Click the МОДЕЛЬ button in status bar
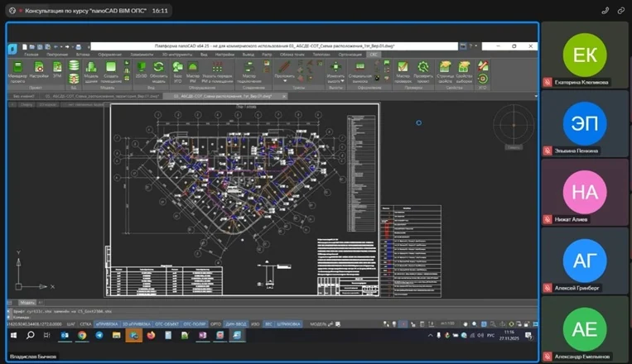This screenshot has width=632, height=364. (x=318, y=323)
